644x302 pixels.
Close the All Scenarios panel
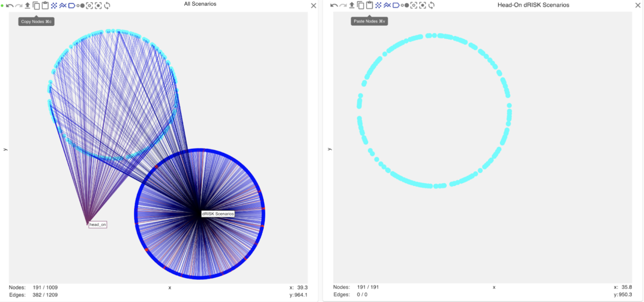[313, 5]
